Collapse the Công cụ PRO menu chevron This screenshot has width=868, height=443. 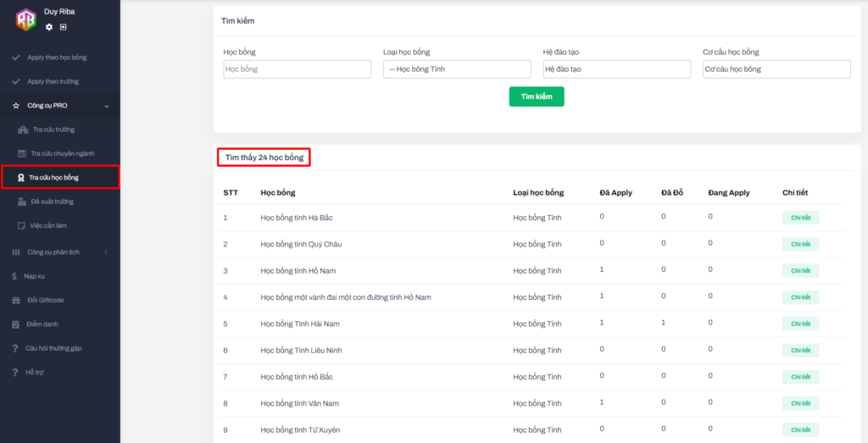click(106, 106)
